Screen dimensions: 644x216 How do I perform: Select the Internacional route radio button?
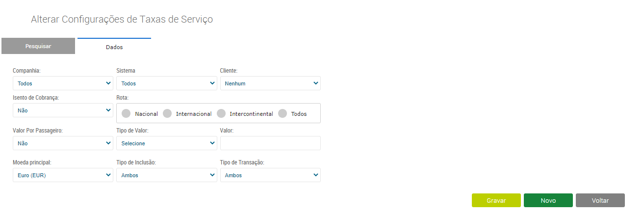point(167,113)
